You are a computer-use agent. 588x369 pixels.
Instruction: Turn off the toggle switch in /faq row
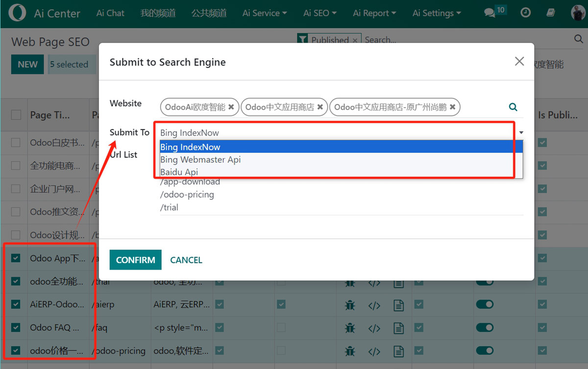pos(485,327)
